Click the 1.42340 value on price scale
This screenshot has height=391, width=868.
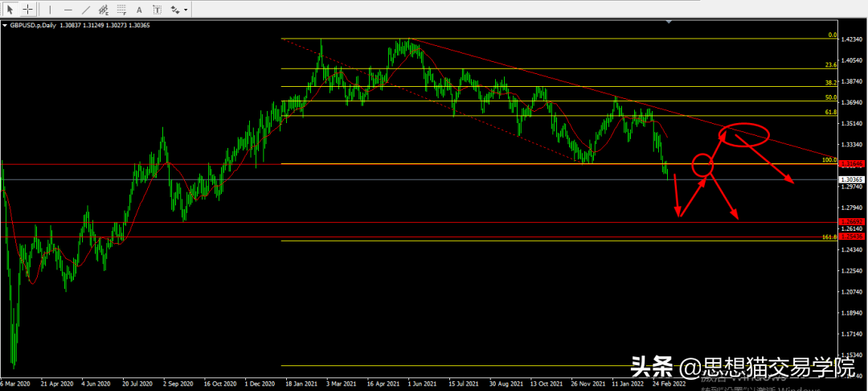coord(853,40)
